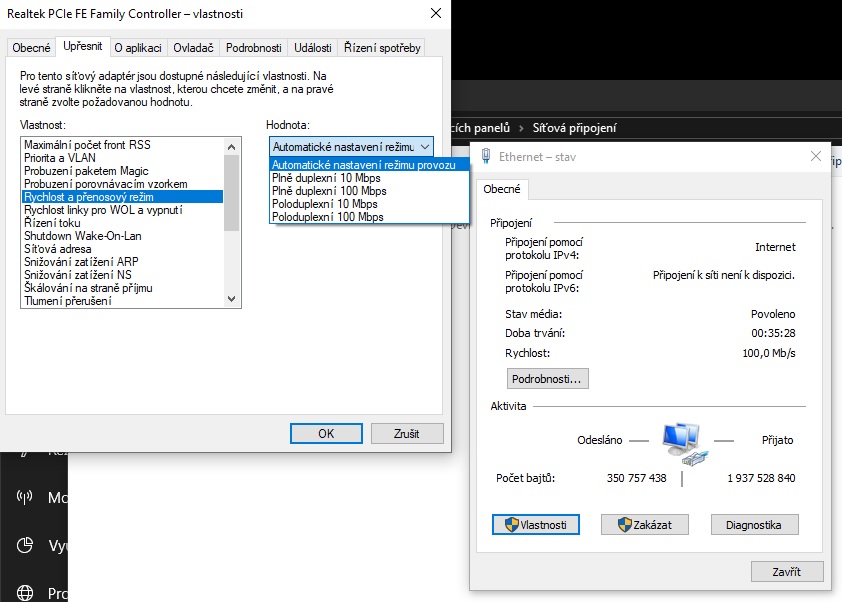Open the O aplikaci tab
This screenshot has height=602, width=842.
pyautogui.click(x=138, y=48)
